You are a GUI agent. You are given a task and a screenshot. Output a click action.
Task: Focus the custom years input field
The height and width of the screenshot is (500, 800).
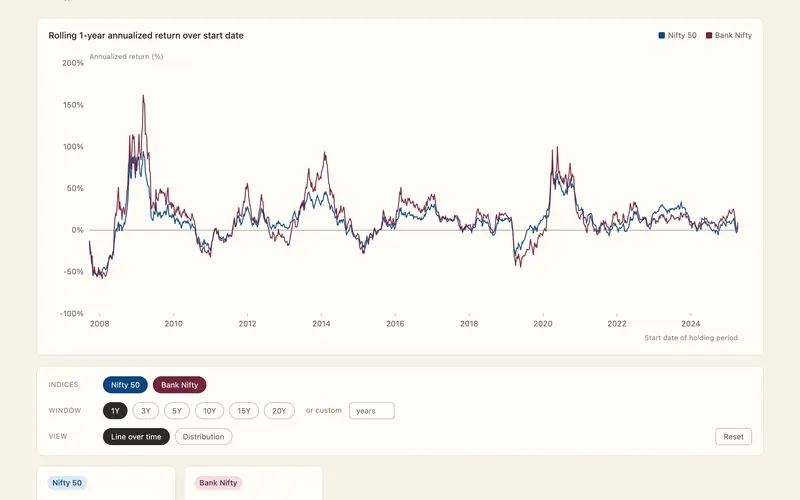click(x=371, y=411)
